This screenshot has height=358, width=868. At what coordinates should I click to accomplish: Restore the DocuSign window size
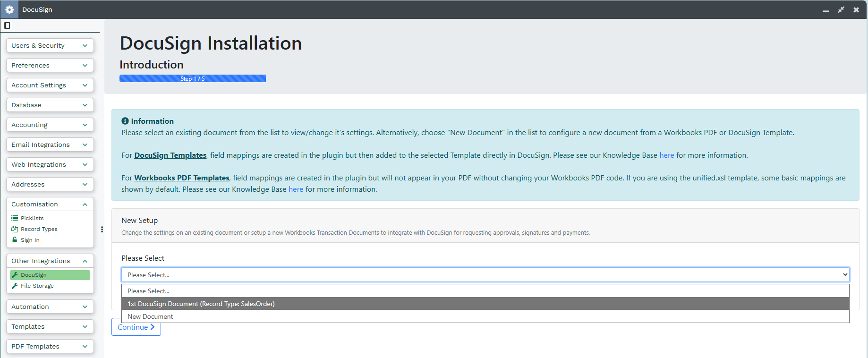tap(841, 9)
